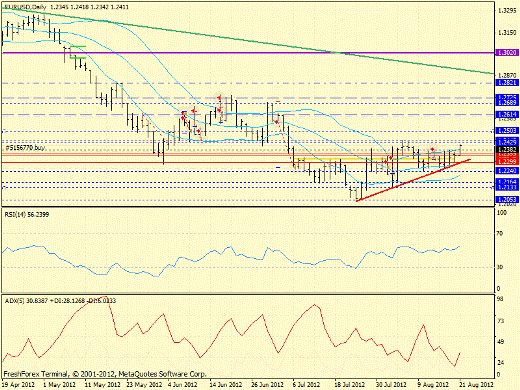Click the 1.3295 price scale value
The height and width of the screenshot is (390, 520).
(x=507, y=11)
